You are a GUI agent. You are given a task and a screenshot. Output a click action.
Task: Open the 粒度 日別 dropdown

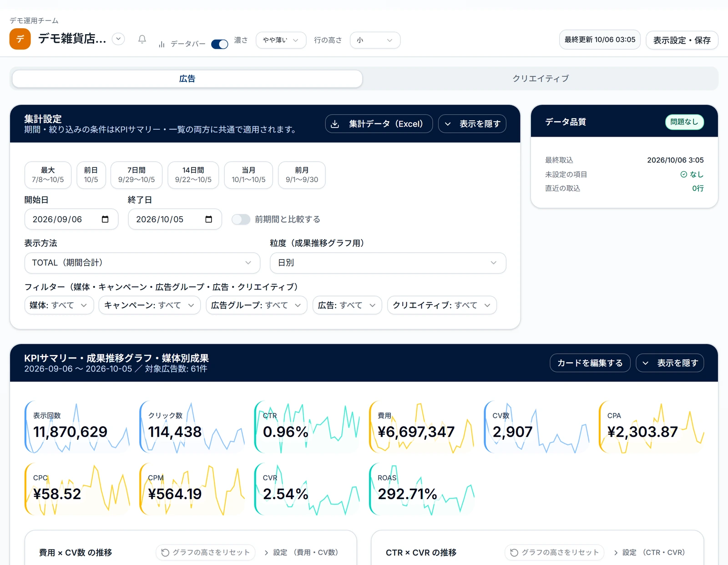(x=388, y=263)
